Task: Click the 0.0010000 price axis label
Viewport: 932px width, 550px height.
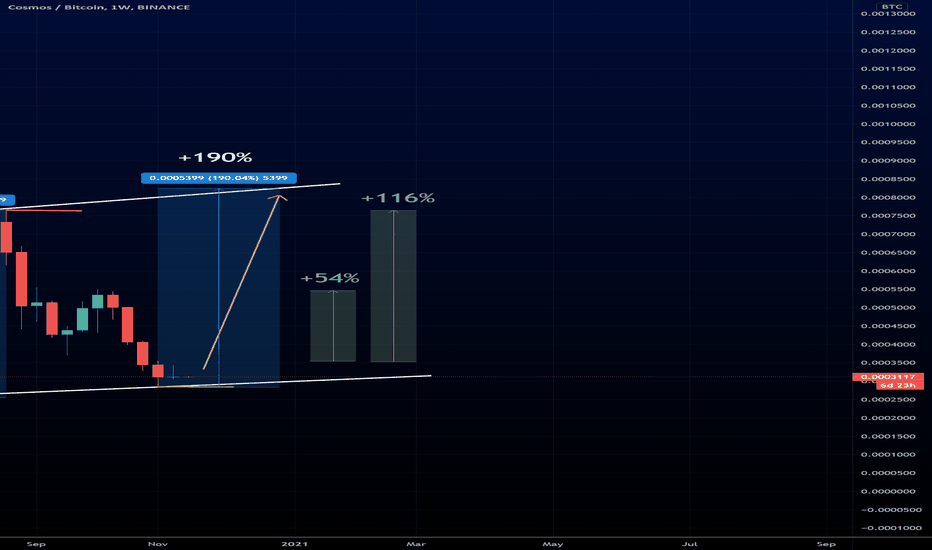Action: pos(888,124)
